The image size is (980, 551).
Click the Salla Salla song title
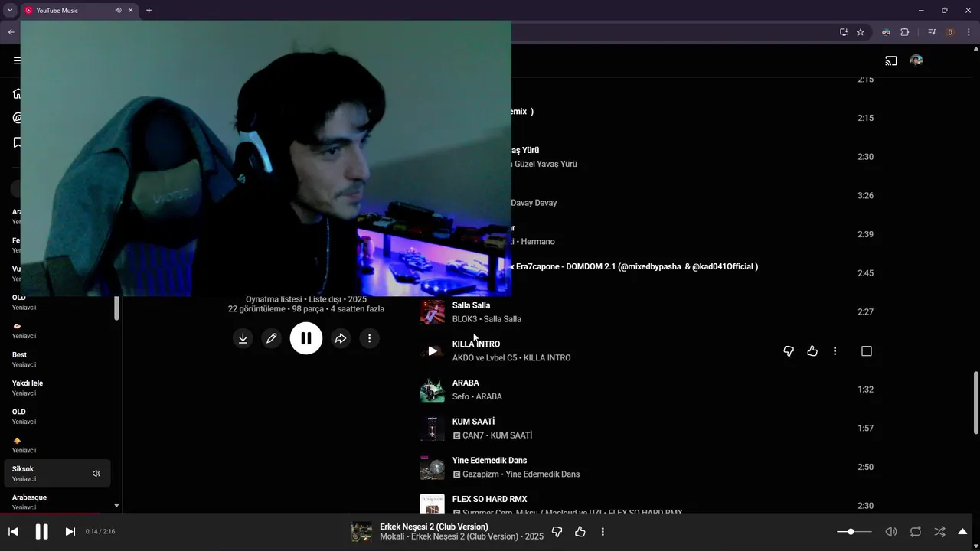(x=471, y=305)
